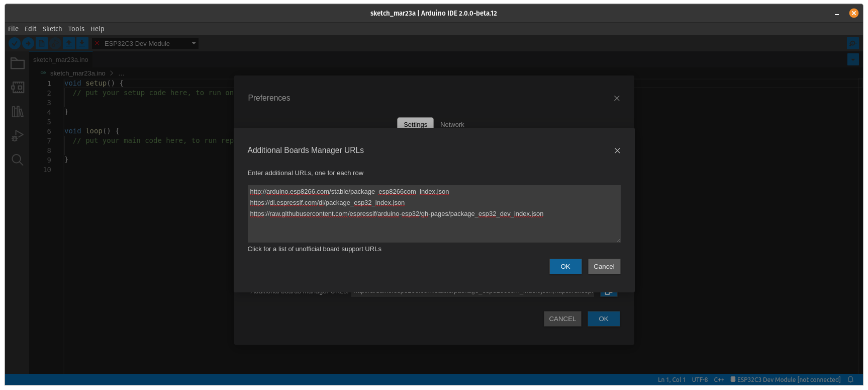Click the New sketch page icon
This screenshot has width=868, height=390.
(x=42, y=43)
